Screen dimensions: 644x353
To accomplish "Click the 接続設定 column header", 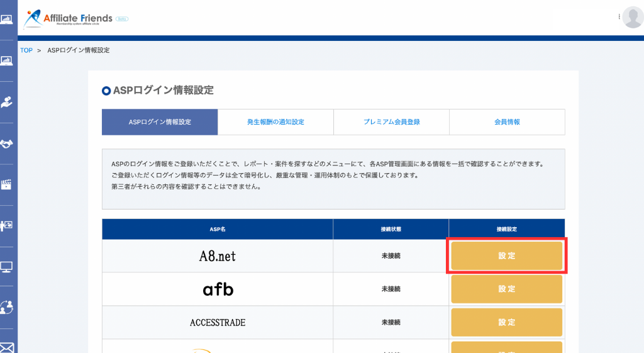I will click(x=507, y=229).
